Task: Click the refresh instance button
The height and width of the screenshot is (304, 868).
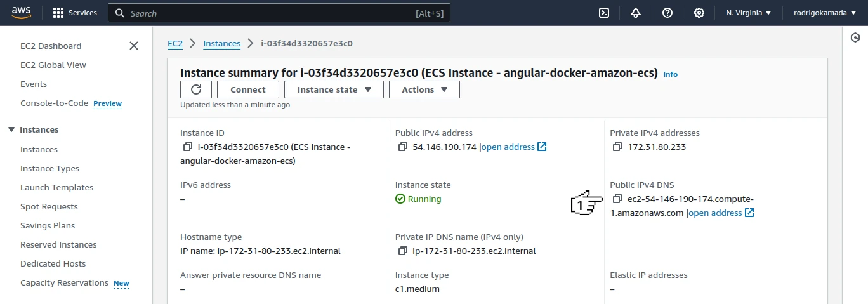Action: 196,89
